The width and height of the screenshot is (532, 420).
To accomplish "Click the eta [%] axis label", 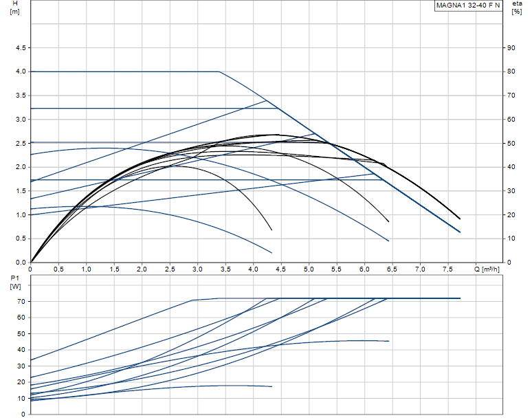I will click(x=516, y=8).
